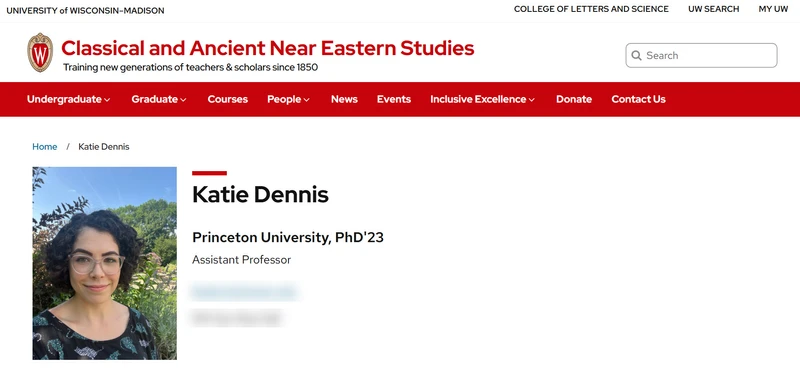Open the Donate page

click(x=574, y=99)
